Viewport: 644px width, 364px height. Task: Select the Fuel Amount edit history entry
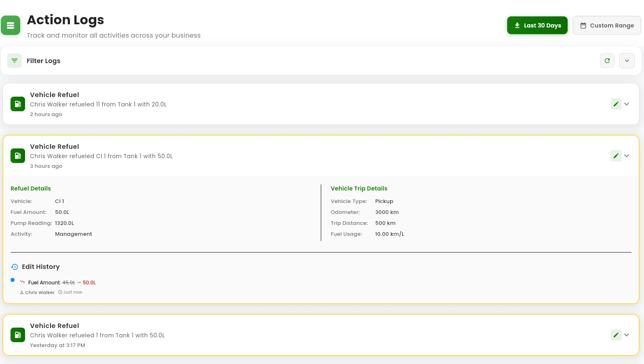pyautogui.click(x=62, y=283)
